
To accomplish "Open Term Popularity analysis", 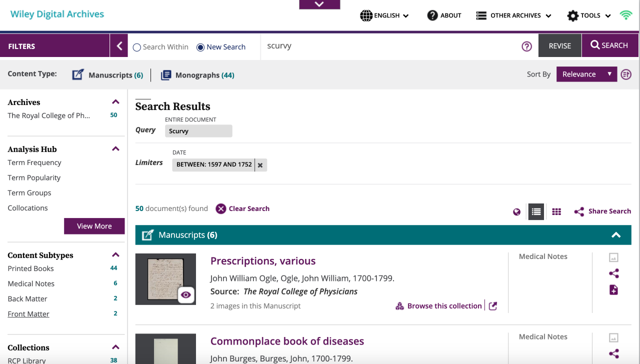I will pyautogui.click(x=34, y=177).
